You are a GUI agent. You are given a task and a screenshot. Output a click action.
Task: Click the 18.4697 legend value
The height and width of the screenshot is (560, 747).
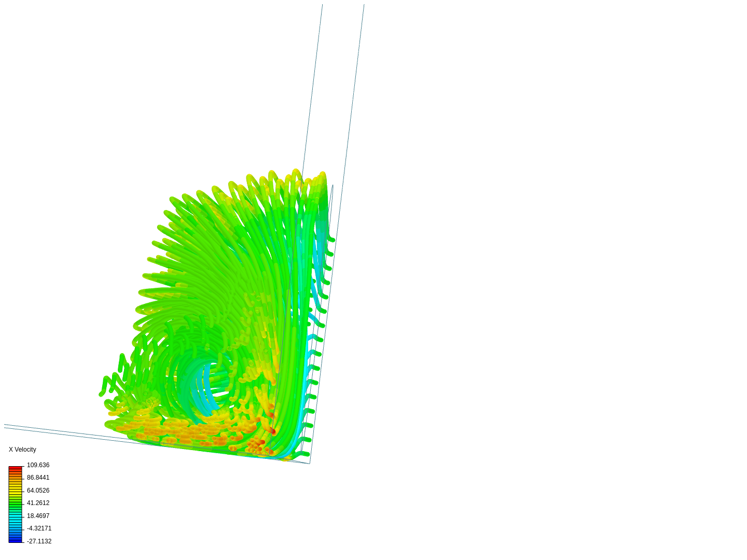coord(38,516)
